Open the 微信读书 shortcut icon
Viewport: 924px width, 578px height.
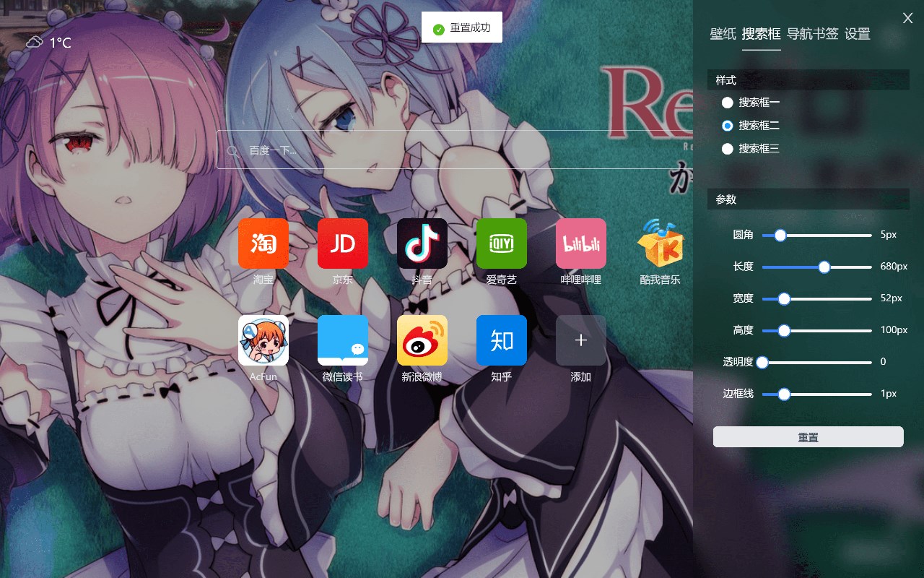click(x=343, y=340)
